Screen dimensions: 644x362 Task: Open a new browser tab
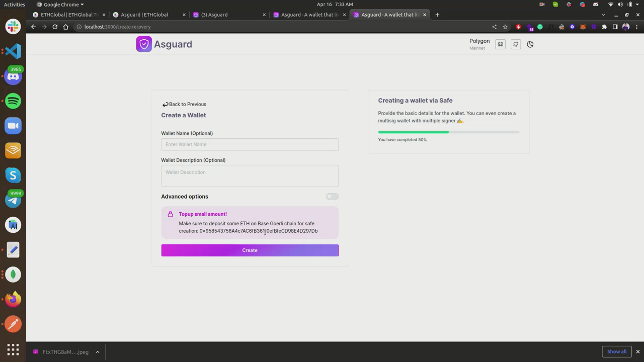[x=437, y=15]
